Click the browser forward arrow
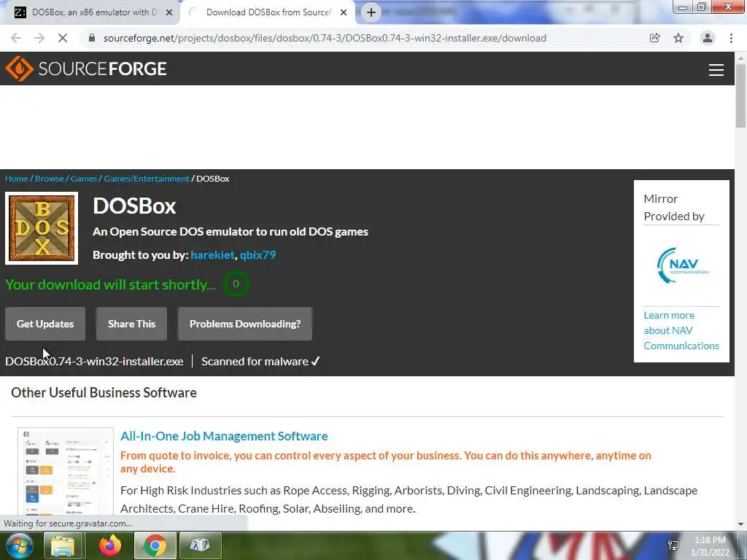The height and width of the screenshot is (560, 747). pyautogui.click(x=39, y=38)
